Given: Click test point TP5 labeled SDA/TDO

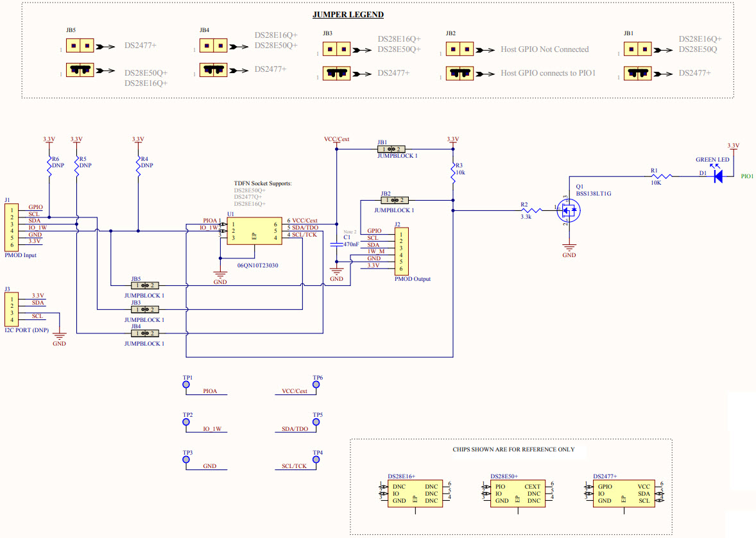Looking at the screenshot, I should point(316,421).
